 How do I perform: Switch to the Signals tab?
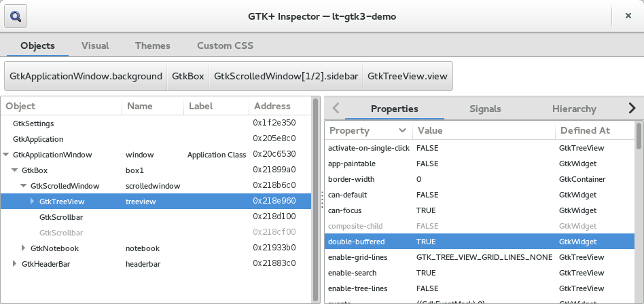pyautogui.click(x=485, y=109)
